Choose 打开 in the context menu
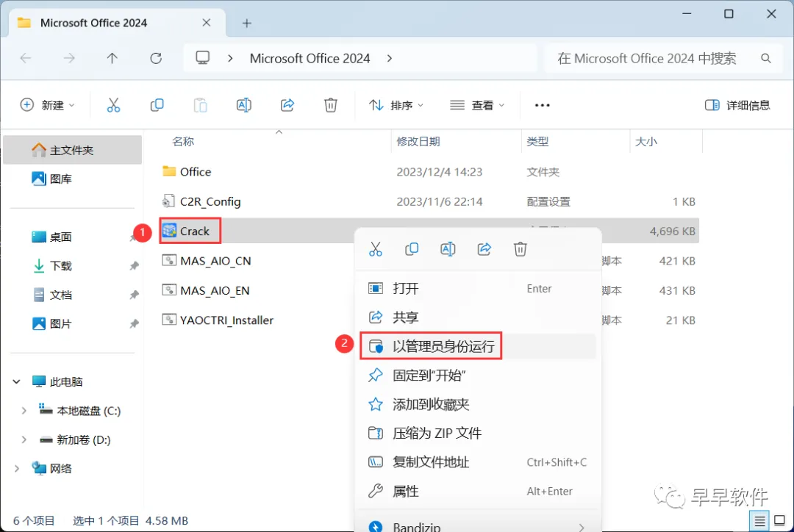794x532 pixels. click(x=478, y=289)
